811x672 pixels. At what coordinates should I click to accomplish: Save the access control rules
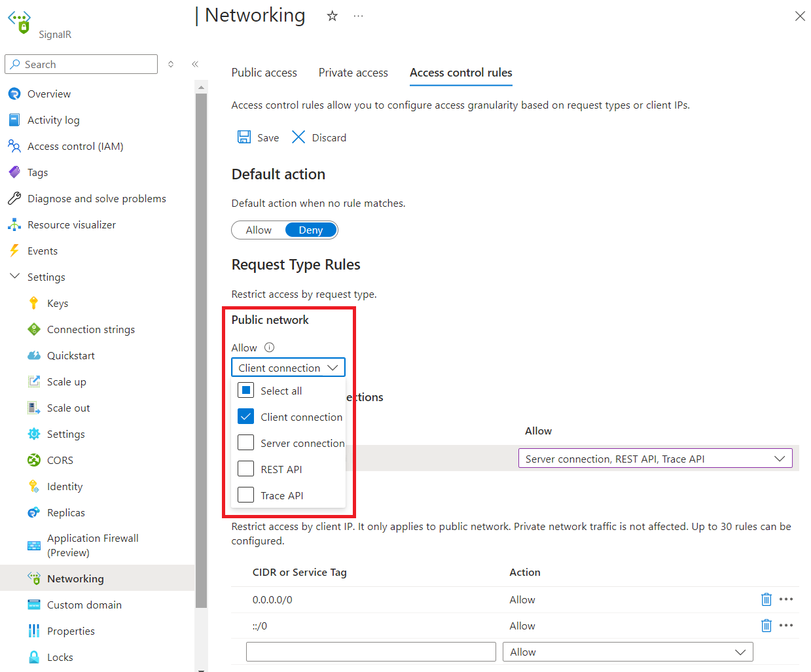(258, 137)
